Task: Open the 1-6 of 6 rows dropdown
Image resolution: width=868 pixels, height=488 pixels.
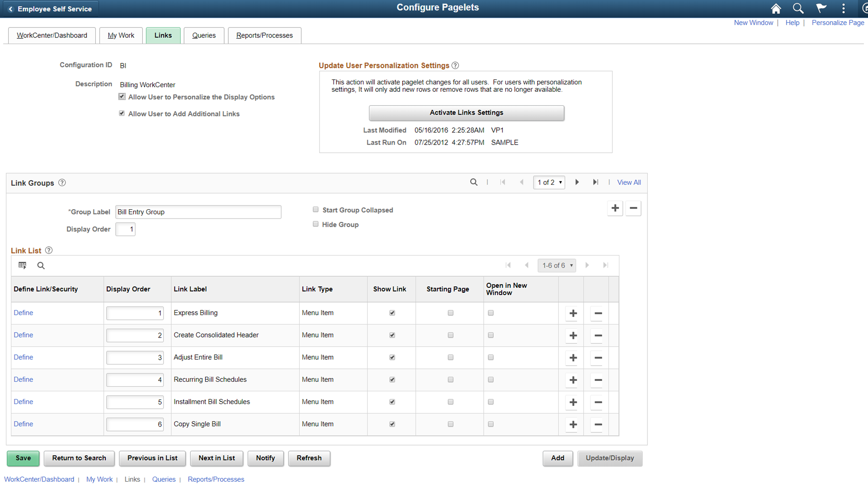Action: [x=557, y=265]
